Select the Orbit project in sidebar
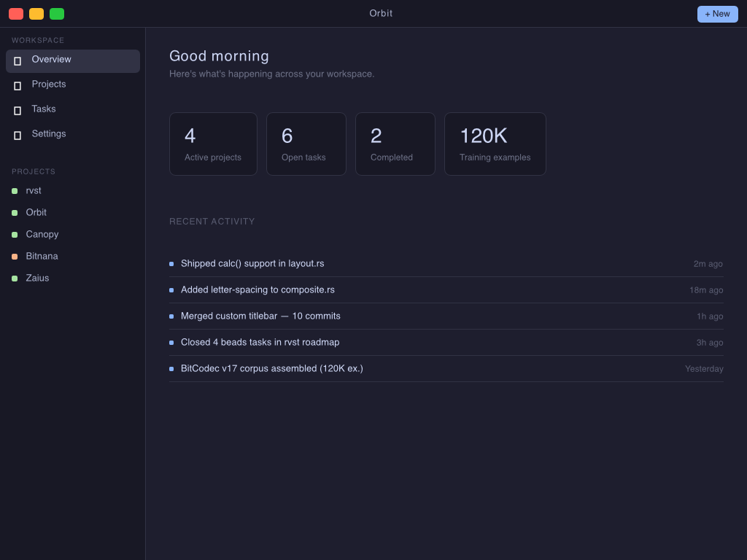This screenshot has height=560, width=747. pyautogui.click(x=36, y=212)
